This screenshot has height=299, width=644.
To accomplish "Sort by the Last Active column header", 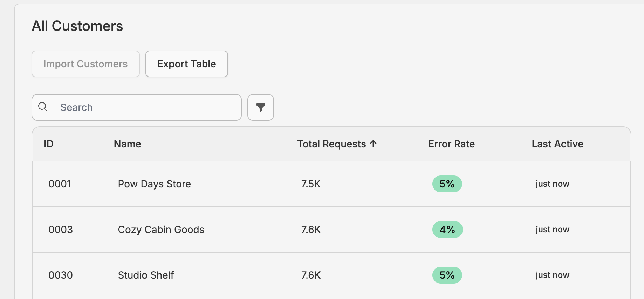I will (x=557, y=144).
